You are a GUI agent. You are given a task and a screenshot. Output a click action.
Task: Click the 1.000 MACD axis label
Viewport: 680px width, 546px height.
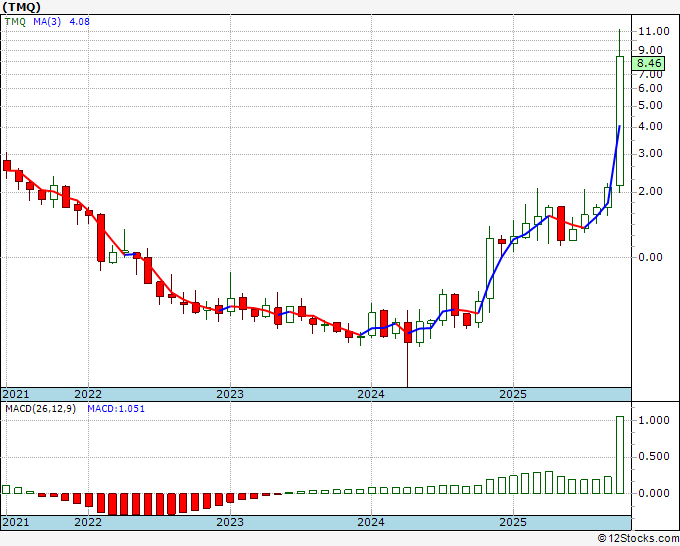[x=654, y=420]
